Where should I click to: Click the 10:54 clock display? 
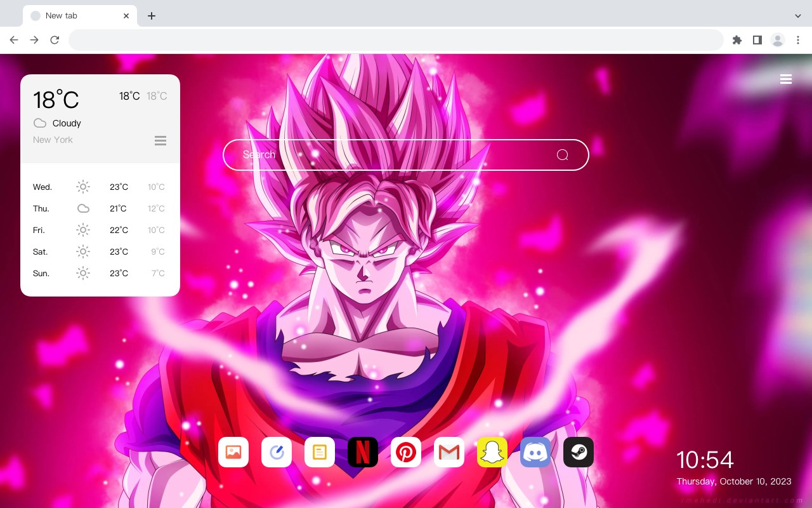point(705,460)
